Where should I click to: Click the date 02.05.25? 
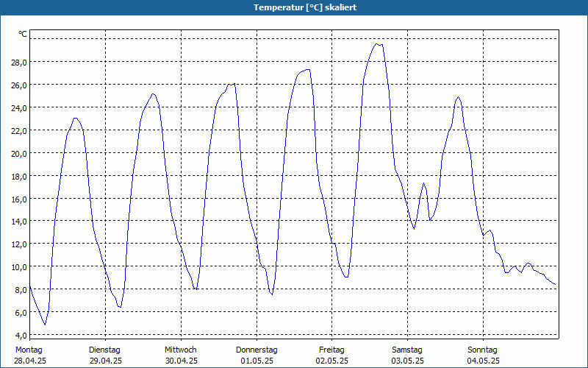coord(332,361)
